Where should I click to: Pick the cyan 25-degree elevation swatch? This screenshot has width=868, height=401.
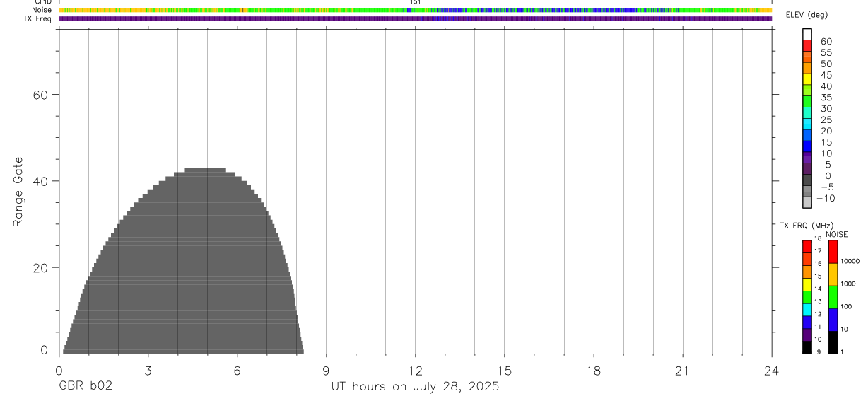point(807,124)
